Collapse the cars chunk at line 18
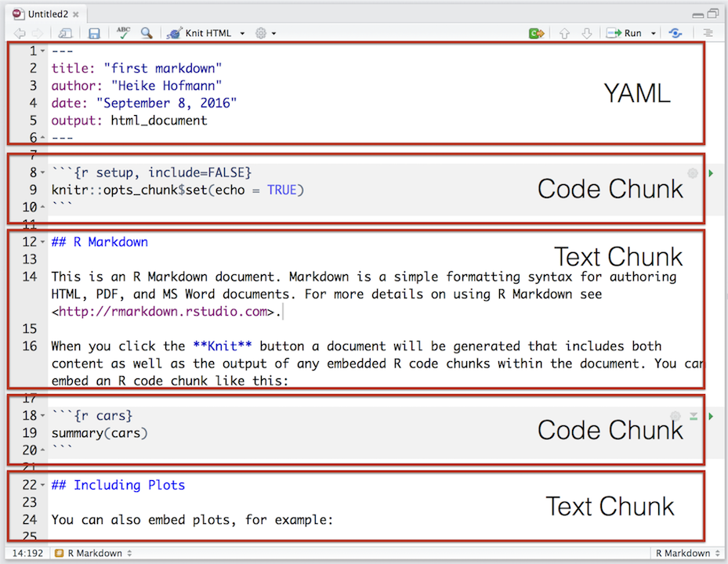This screenshot has height=564, width=728. [43, 415]
